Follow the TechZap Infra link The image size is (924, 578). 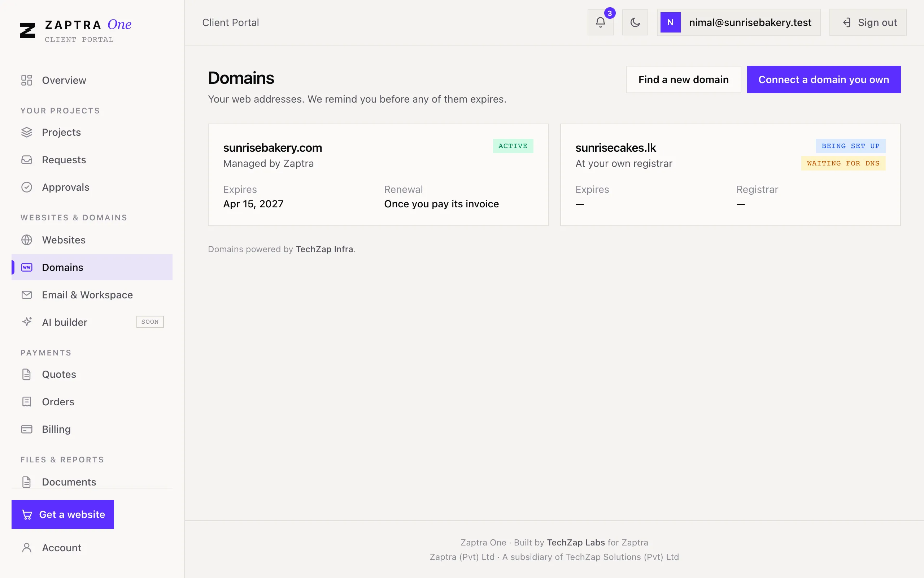click(324, 249)
